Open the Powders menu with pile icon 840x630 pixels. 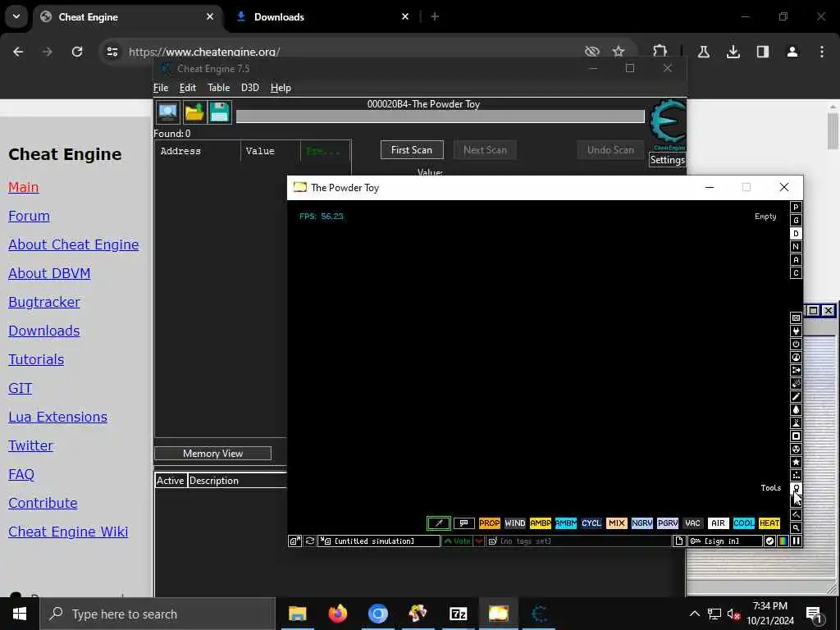click(x=796, y=422)
